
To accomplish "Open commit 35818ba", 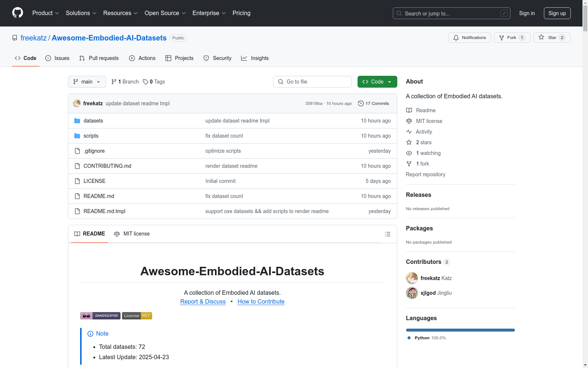I will click(x=314, y=103).
